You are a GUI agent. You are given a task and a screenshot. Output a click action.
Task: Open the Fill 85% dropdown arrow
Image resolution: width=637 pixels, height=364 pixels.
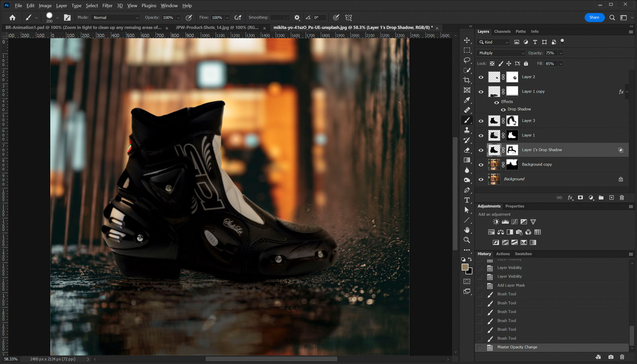(x=561, y=64)
